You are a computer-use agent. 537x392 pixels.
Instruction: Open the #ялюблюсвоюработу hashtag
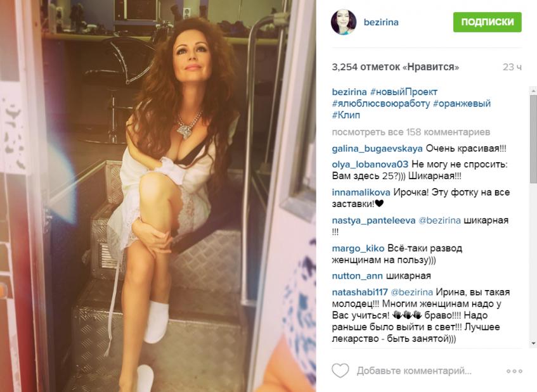click(381, 104)
